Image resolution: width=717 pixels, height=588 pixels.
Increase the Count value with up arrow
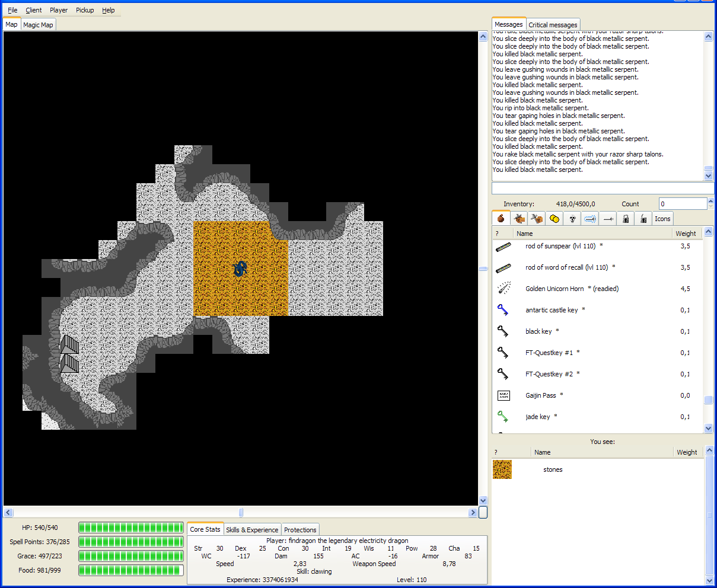(710, 201)
